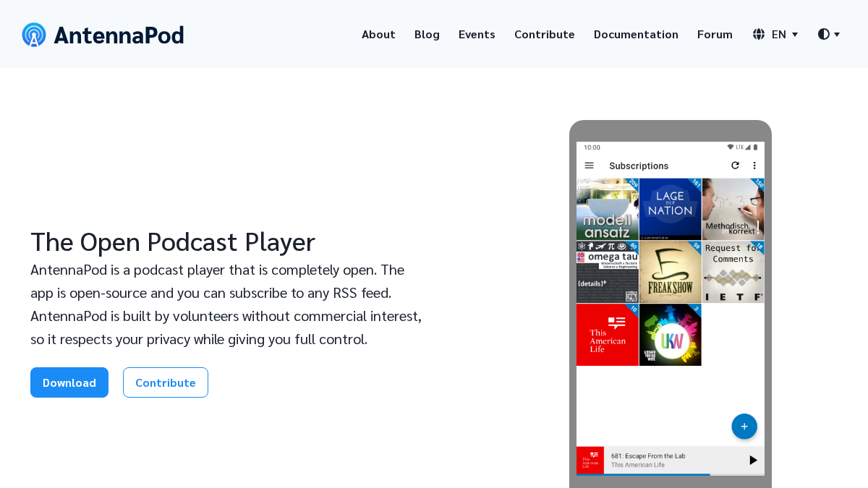The height and width of the screenshot is (488, 868).
Task: Open the Documentation page
Action: point(636,34)
